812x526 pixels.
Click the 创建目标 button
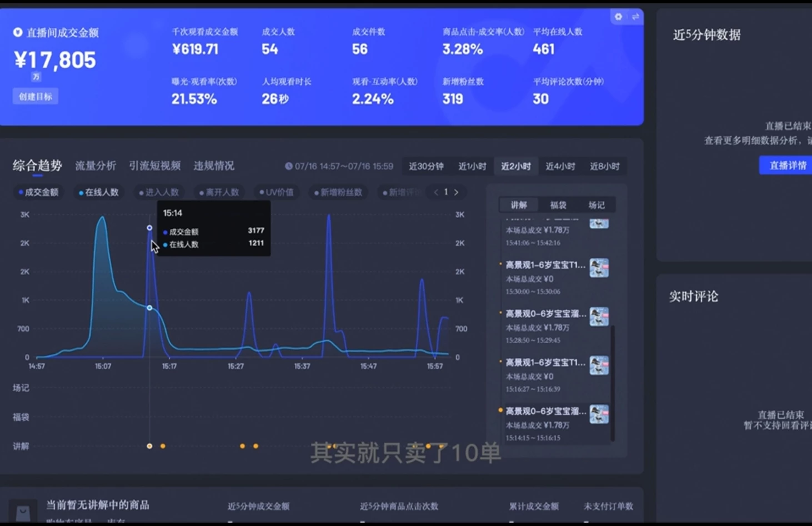coord(35,96)
